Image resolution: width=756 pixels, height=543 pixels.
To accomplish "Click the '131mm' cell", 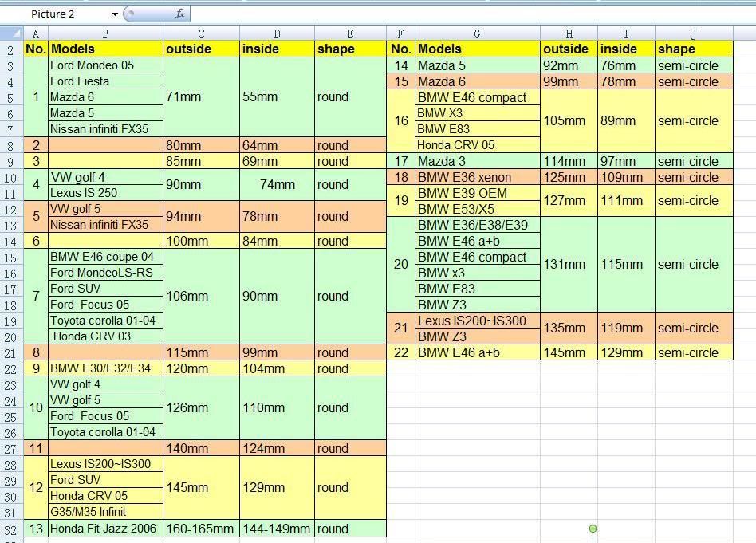I will [569, 264].
